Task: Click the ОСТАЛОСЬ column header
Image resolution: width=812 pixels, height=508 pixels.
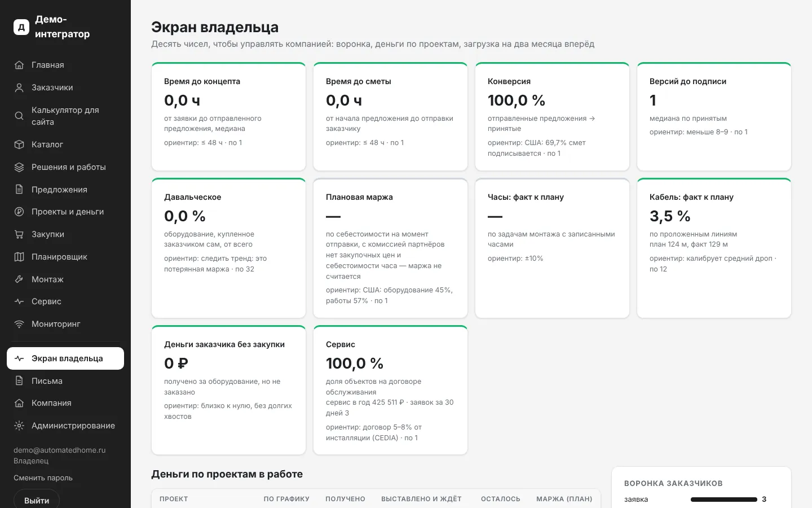Action: click(501, 499)
